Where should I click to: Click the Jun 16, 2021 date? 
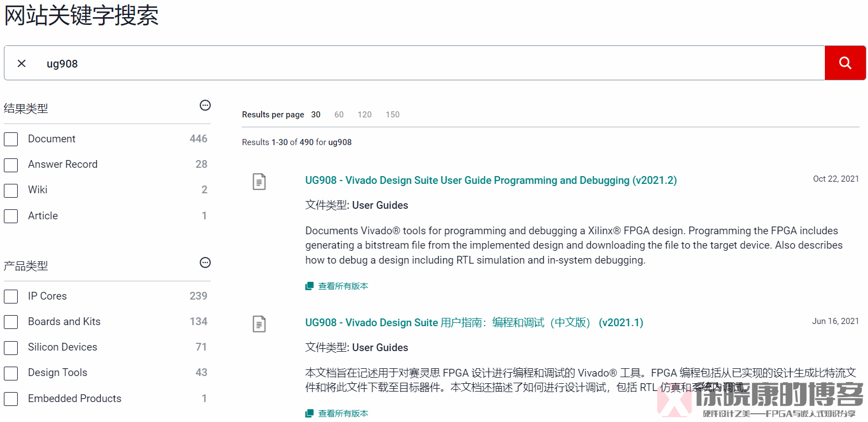pos(835,321)
